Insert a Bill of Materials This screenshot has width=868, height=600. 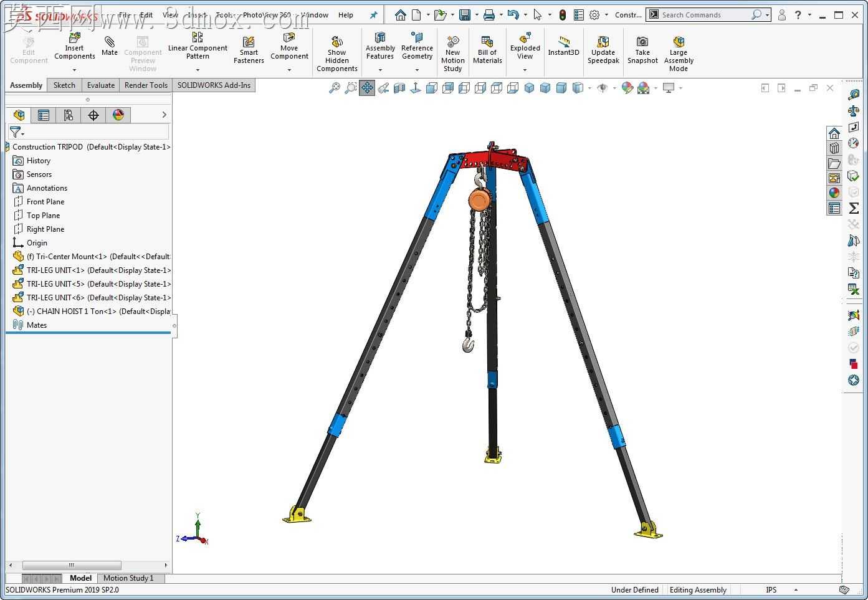487,49
